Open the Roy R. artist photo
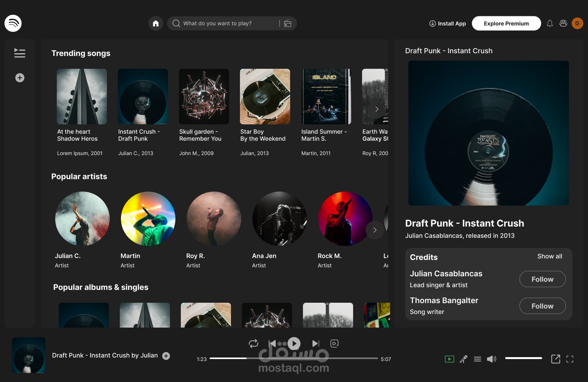The height and width of the screenshot is (382, 588). [213, 219]
